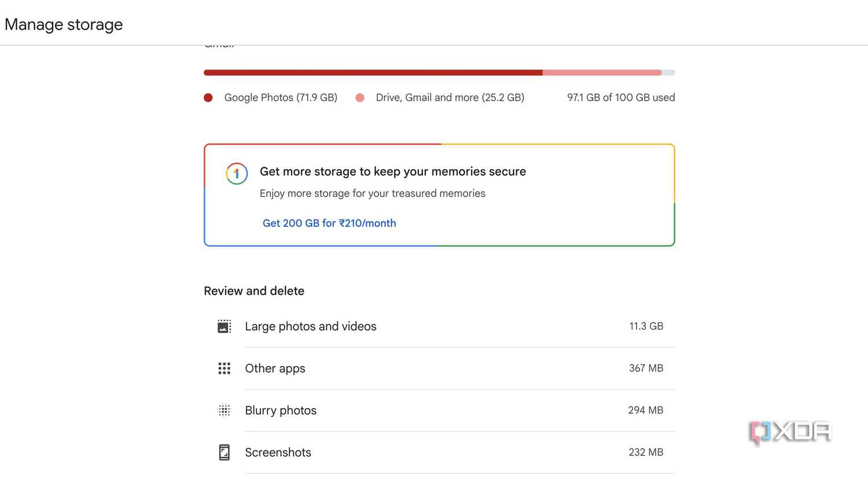Click the 294 MB size value

pos(646,410)
